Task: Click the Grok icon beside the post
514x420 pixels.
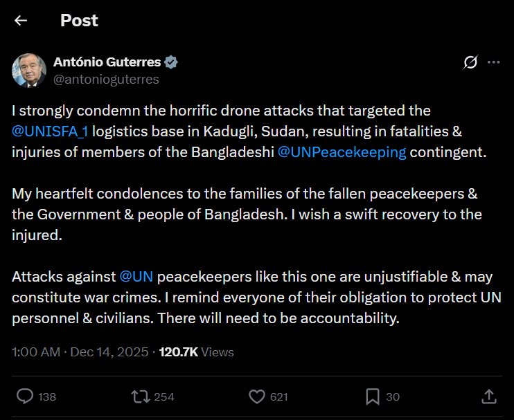Action: [x=470, y=62]
